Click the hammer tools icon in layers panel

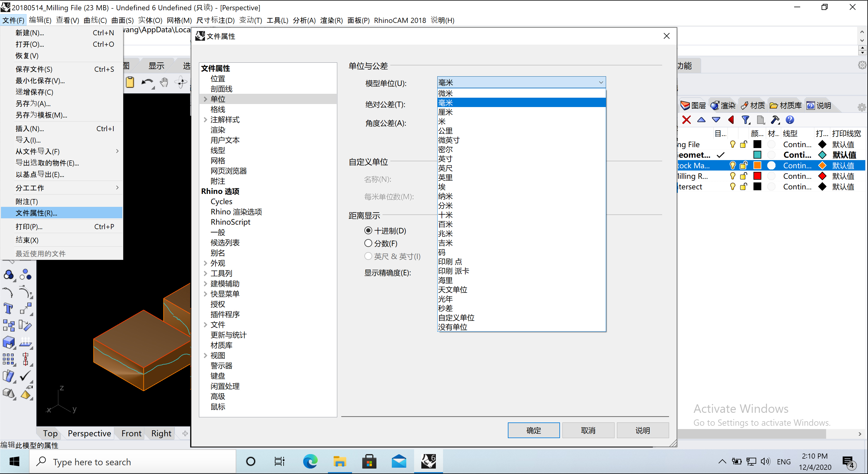click(775, 120)
